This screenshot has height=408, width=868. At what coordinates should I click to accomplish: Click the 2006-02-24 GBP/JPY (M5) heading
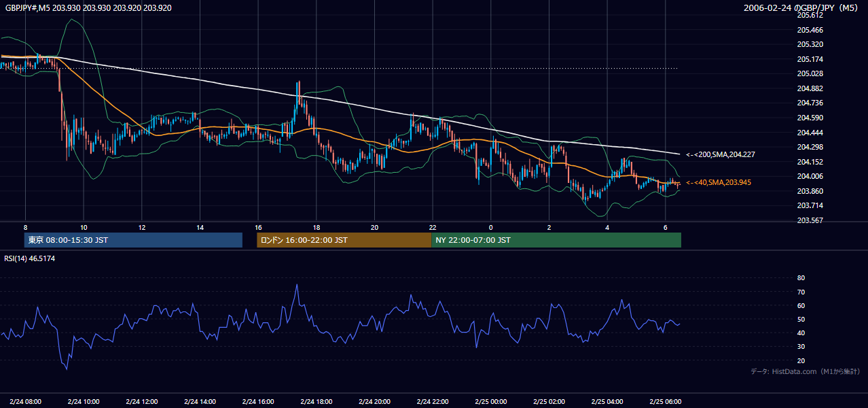[x=802, y=8]
